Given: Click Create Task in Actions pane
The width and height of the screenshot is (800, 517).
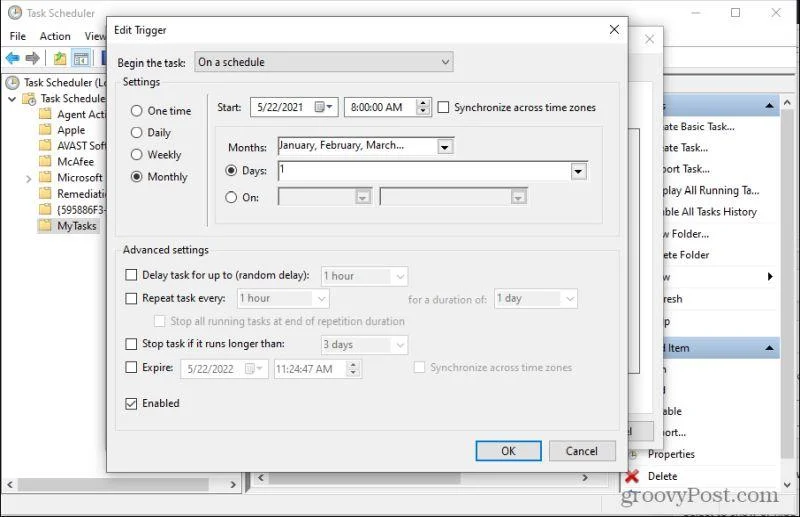Looking at the screenshot, I should 686,148.
